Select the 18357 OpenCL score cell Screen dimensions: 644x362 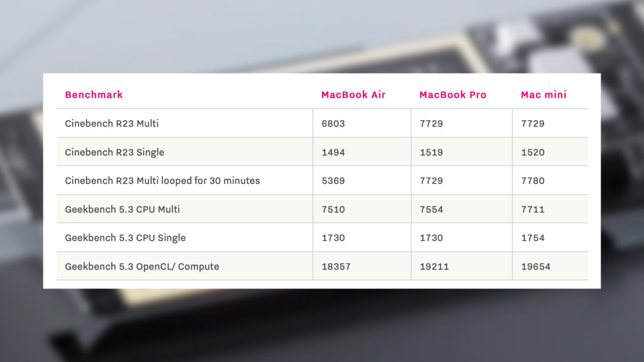pos(336,266)
